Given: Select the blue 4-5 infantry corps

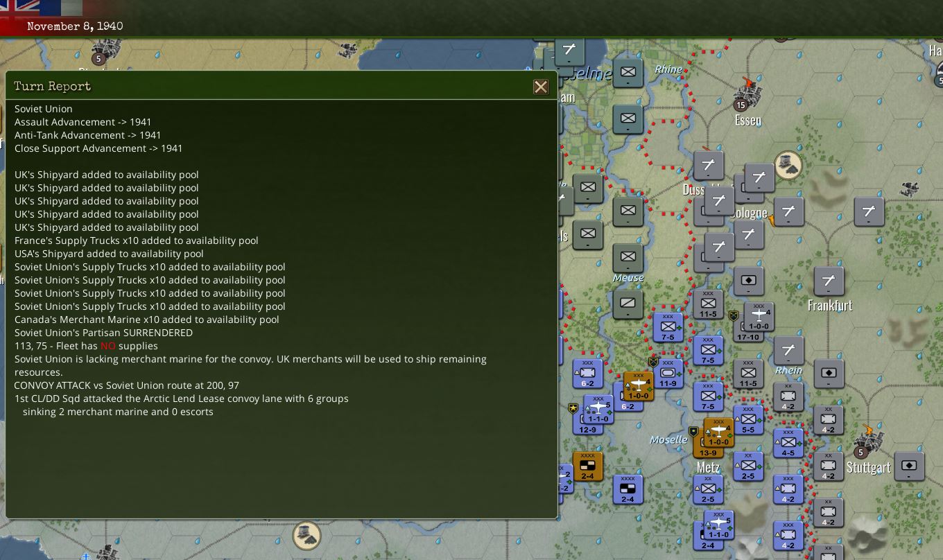Looking at the screenshot, I should coord(788,444).
